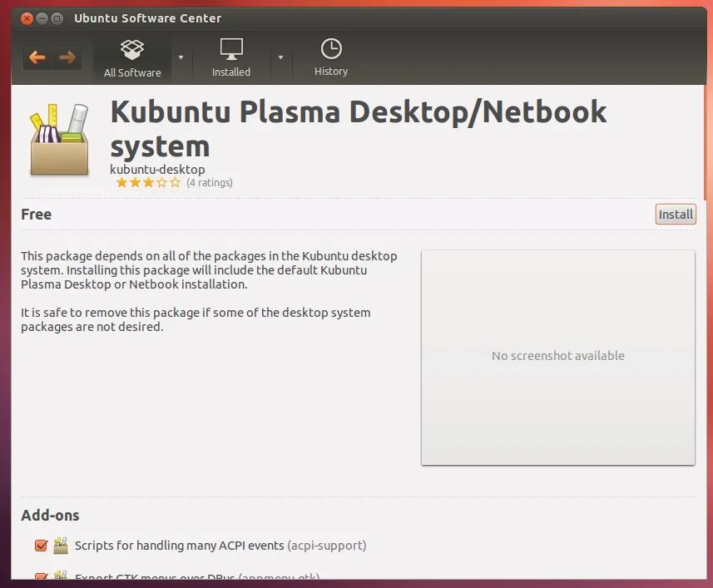
Task: Close the Ubuntu Software Center window
Action: coord(27,17)
